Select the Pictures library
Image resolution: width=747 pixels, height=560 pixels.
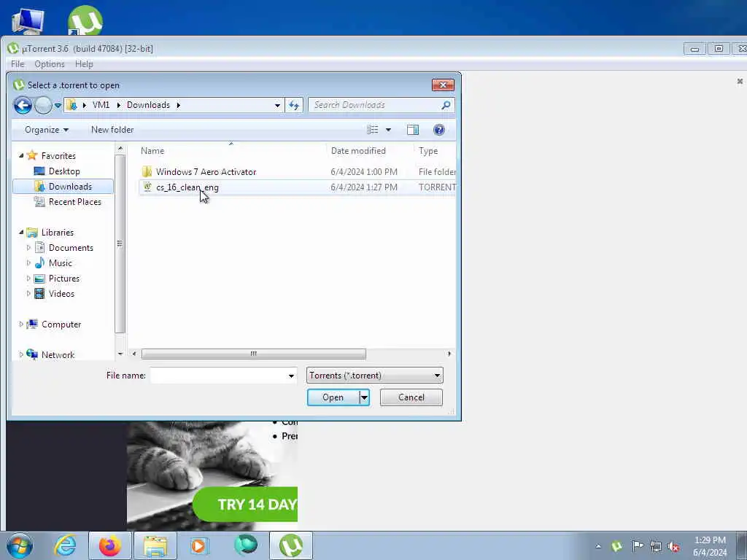(x=64, y=278)
